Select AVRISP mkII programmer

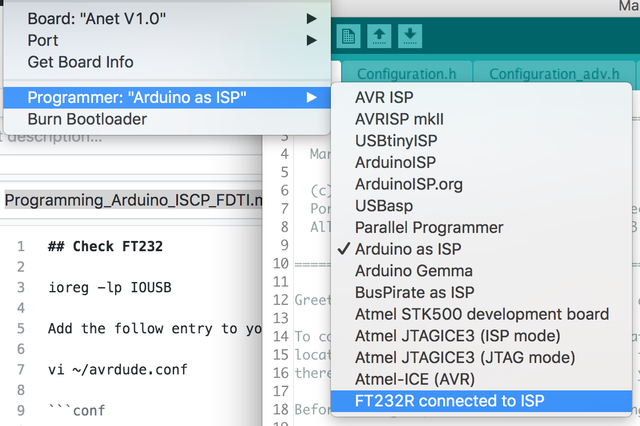tap(482, 119)
